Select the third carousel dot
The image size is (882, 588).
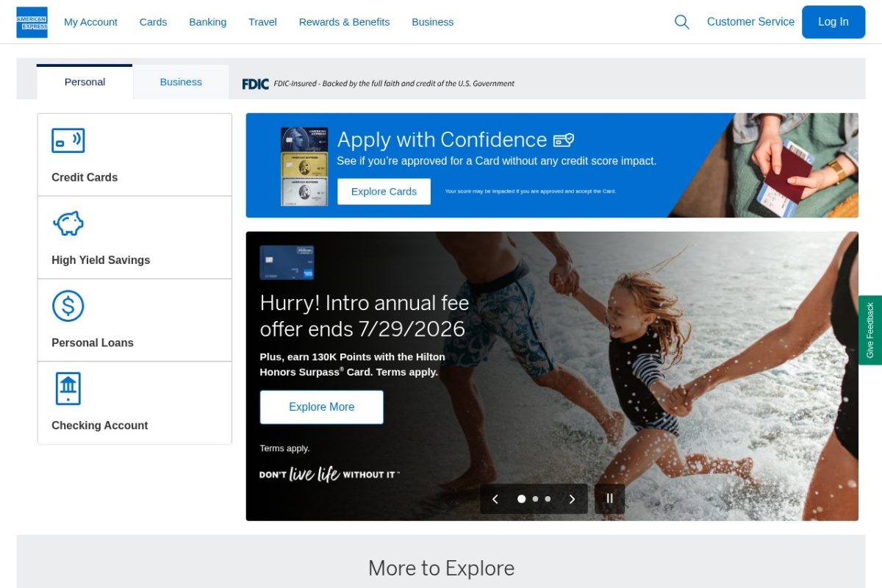tap(548, 499)
